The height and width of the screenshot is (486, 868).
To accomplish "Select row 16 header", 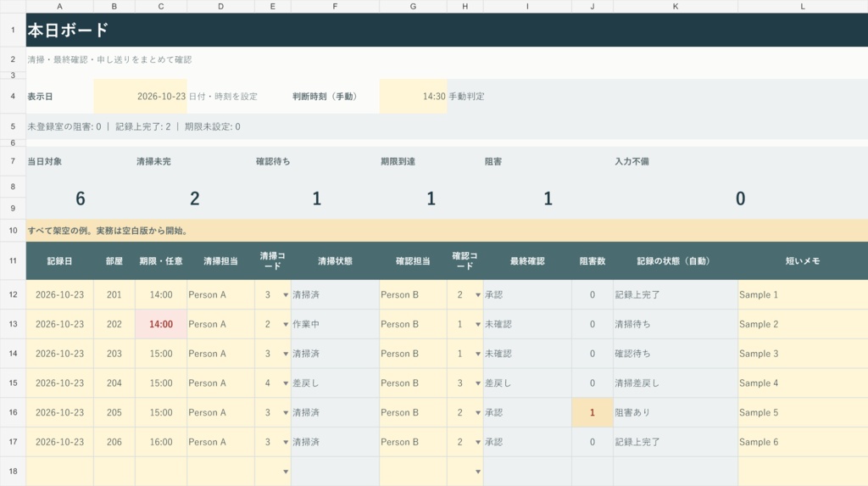I will [x=13, y=412].
